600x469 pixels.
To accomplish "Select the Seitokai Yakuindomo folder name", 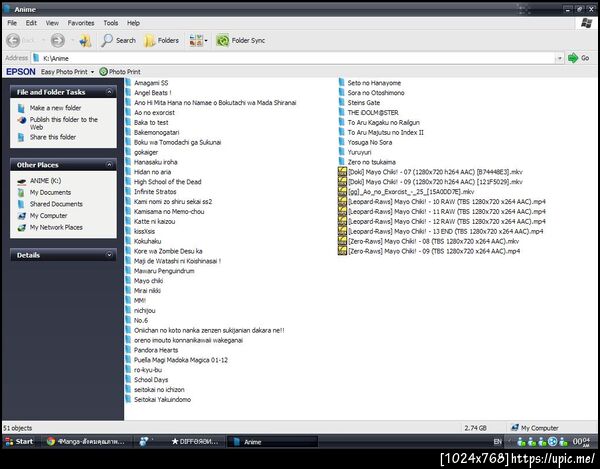I will tap(162, 399).
